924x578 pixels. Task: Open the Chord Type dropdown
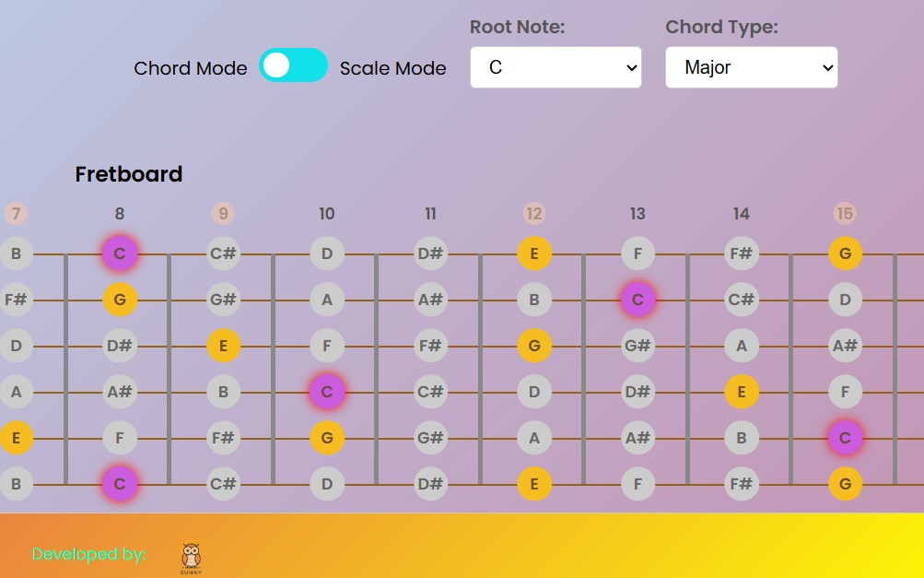click(x=751, y=67)
